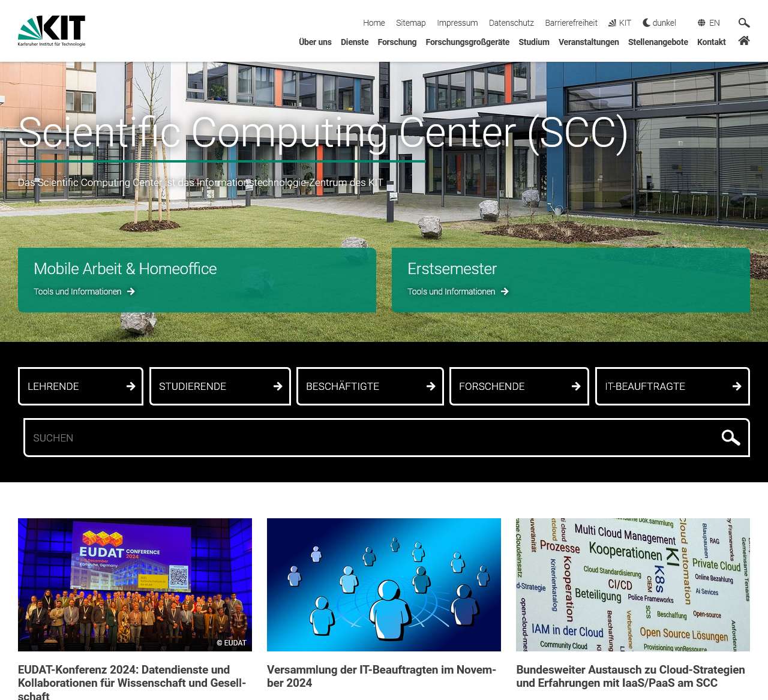Click the FORSCHENDE label
Screen dimensions: 768x700
tap(492, 386)
